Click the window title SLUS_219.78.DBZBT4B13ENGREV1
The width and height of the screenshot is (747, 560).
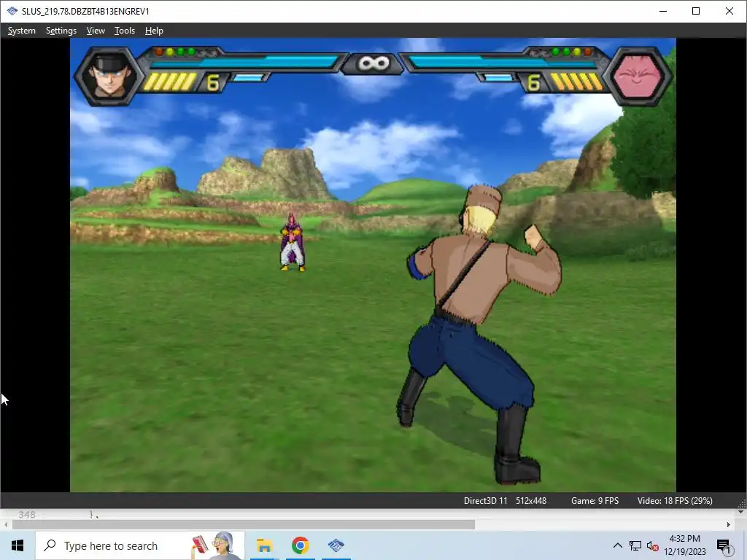85,11
